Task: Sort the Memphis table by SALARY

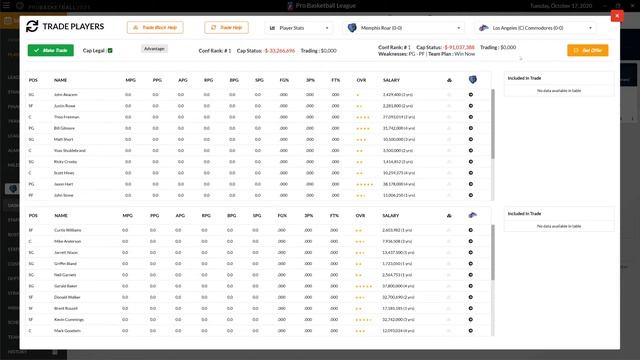Action: 391,80
